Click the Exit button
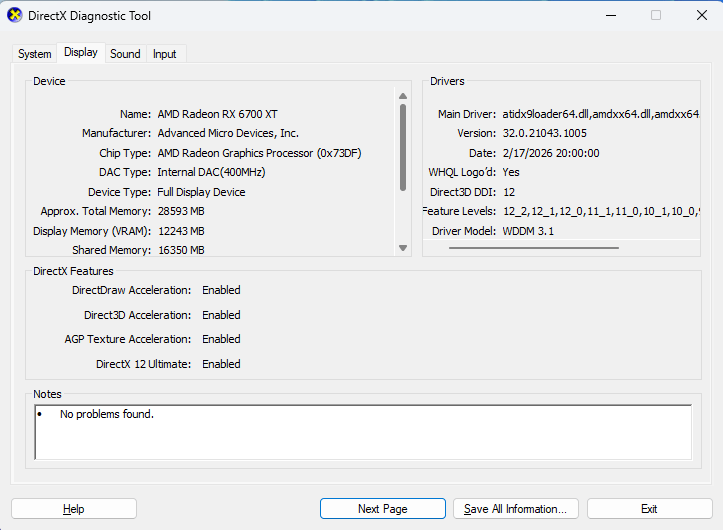This screenshot has height=530, width=723. [649, 509]
